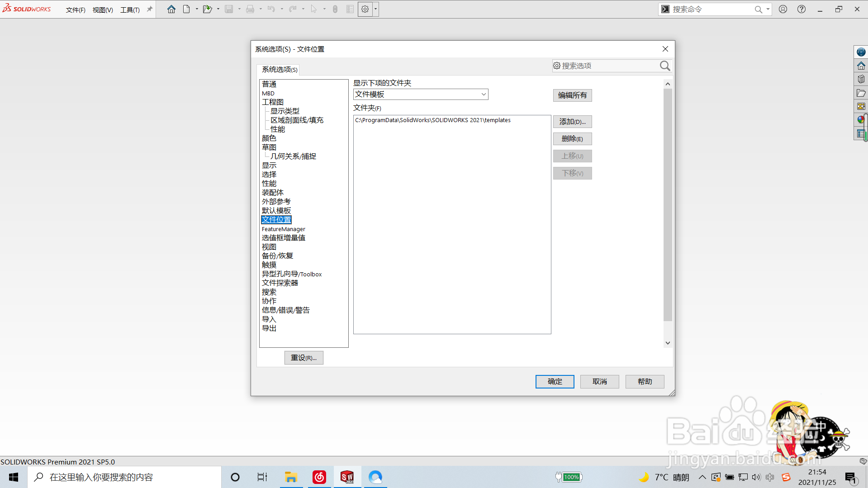868x488 pixels.
Task: Confirm with the 确定 button
Action: [x=555, y=382]
